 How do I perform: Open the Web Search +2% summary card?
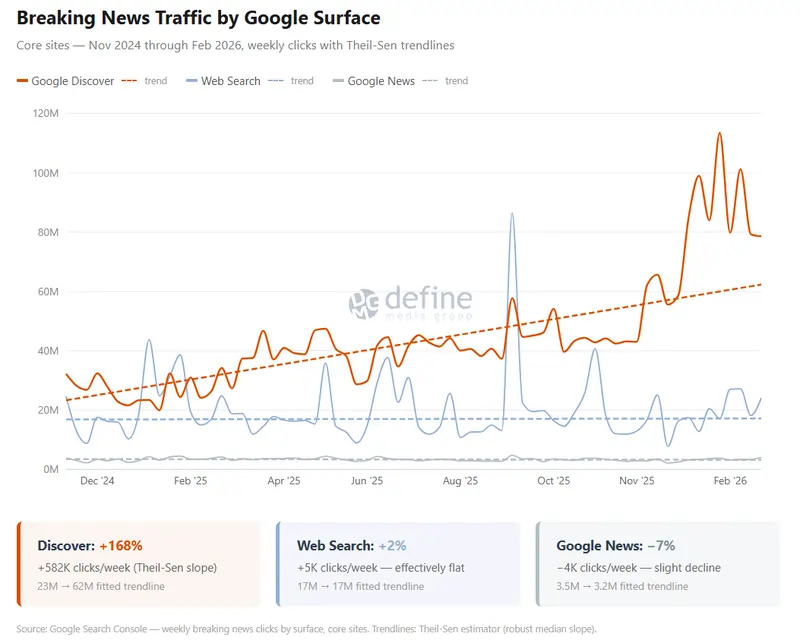(x=398, y=564)
